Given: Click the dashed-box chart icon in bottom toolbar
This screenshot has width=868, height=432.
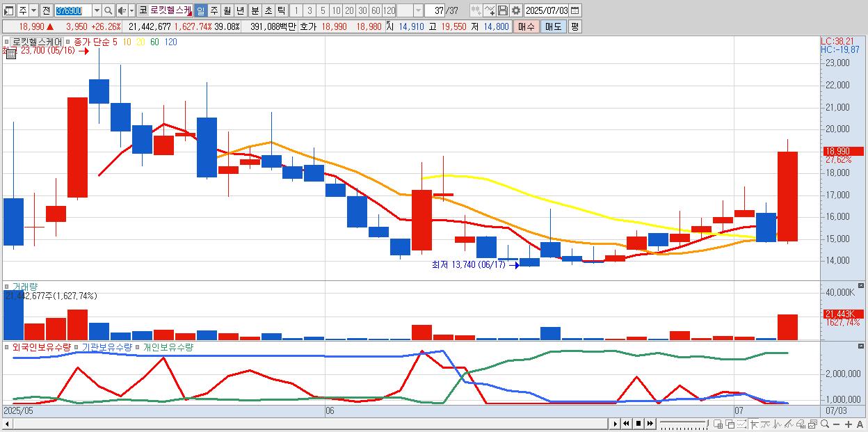Looking at the screenshot, I should click(x=741, y=424).
